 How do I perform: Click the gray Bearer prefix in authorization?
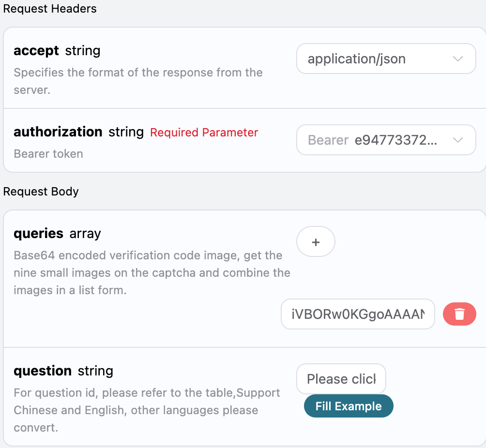click(328, 140)
